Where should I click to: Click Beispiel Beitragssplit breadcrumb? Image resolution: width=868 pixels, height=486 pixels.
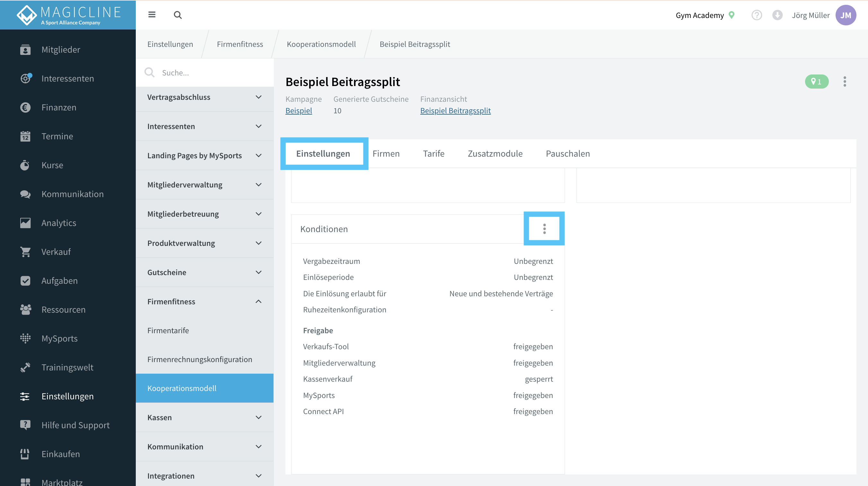[415, 44]
